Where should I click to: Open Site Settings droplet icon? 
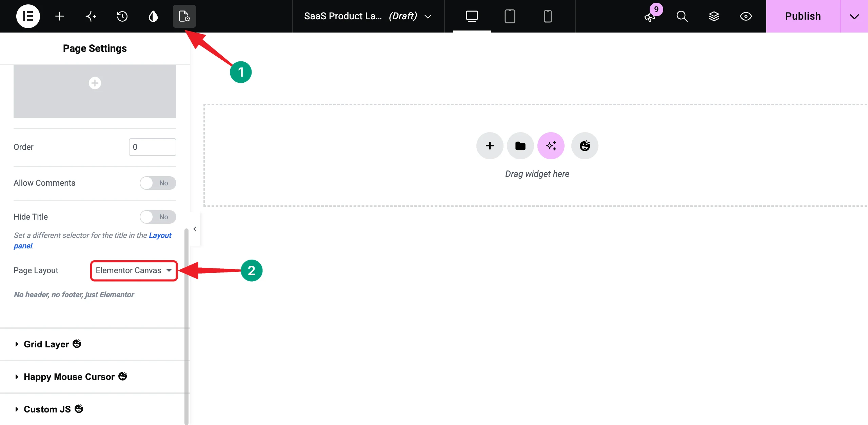coord(153,16)
